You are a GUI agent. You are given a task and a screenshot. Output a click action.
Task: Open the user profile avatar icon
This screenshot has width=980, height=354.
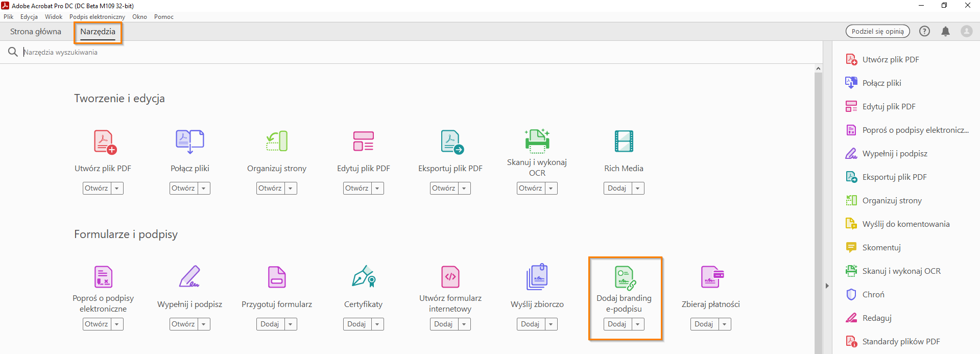click(967, 31)
